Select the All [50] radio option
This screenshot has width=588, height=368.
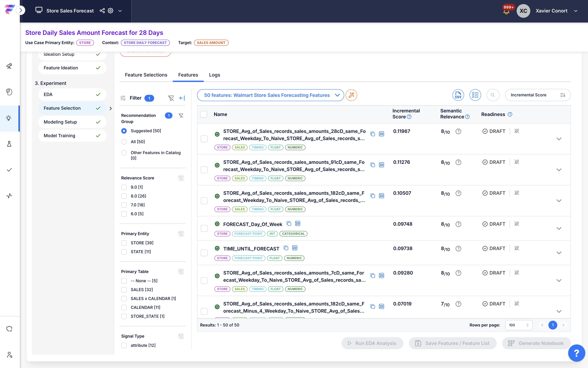[124, 142]
